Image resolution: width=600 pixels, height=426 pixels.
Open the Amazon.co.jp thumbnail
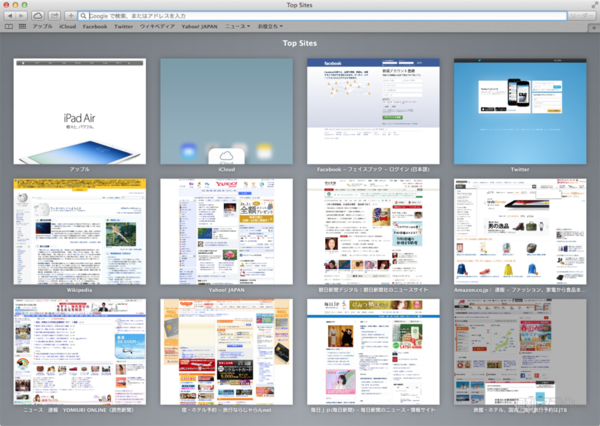pos(520,231)
